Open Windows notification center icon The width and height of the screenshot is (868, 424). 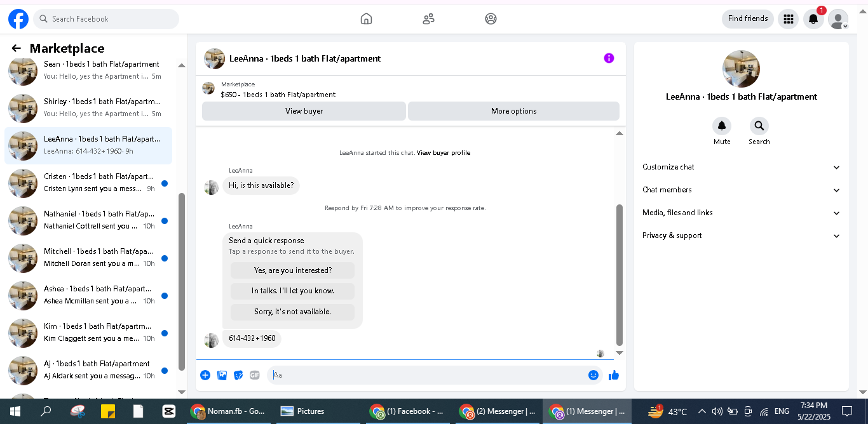(847, 411)
